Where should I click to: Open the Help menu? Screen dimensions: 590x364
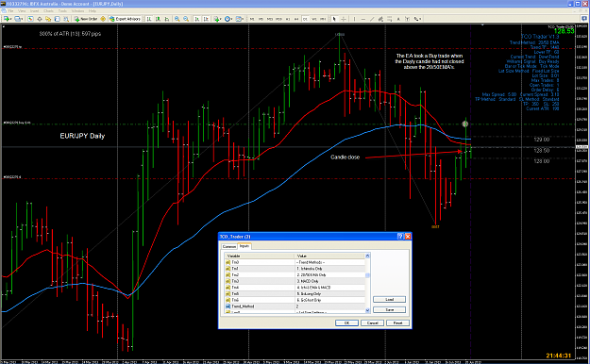tap(93, 11)
